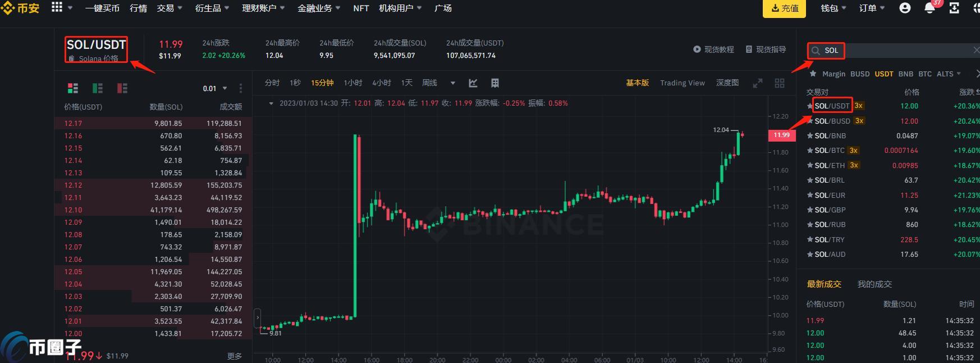Click the SOL search input field
Screen dimensions: 980x363
click(x=892, y=51)
